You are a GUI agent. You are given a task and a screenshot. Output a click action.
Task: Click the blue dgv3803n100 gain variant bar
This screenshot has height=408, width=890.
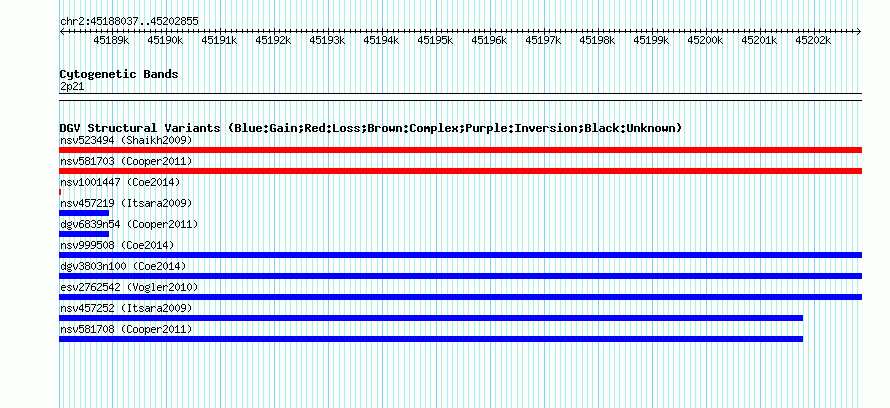pyautogui.click(x=460, y=276)
